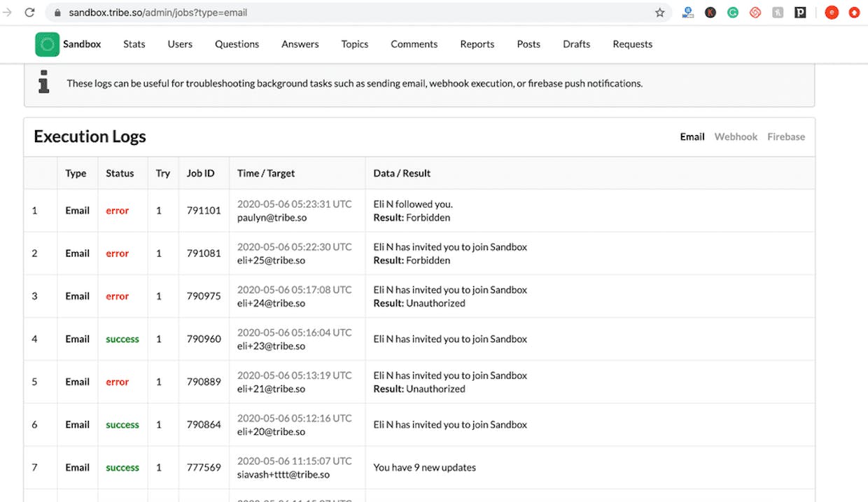Image resolution: width=868 pixels, height=502 pixels.
Task: Click the eli+21@tribe.so target email
Action: pos(271,389)
